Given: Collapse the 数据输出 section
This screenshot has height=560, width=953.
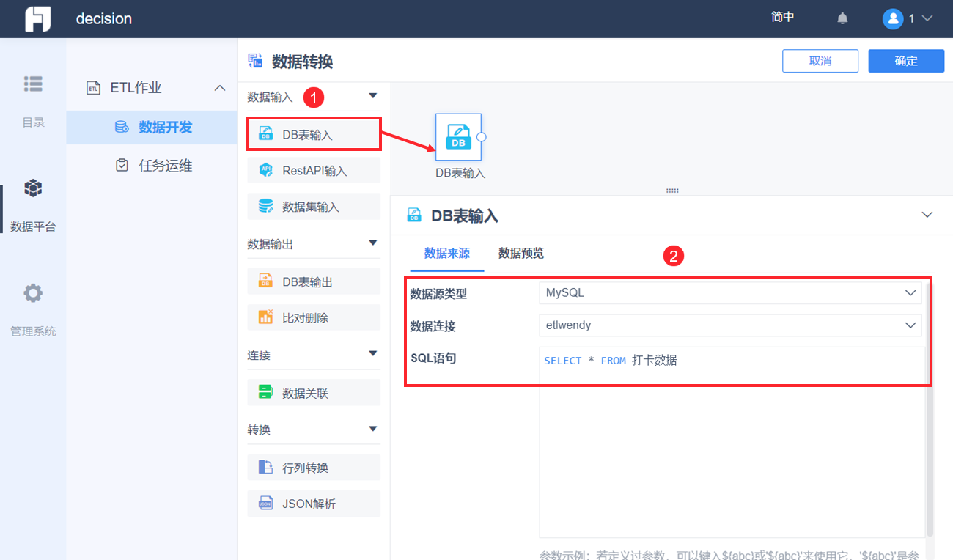Looking at the screenshot, I should 373,243.
